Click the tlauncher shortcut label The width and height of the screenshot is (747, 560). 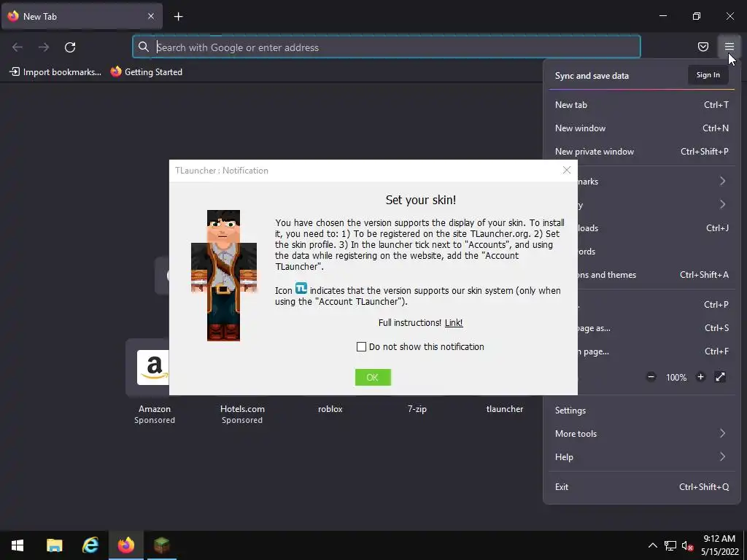point(505,409)
